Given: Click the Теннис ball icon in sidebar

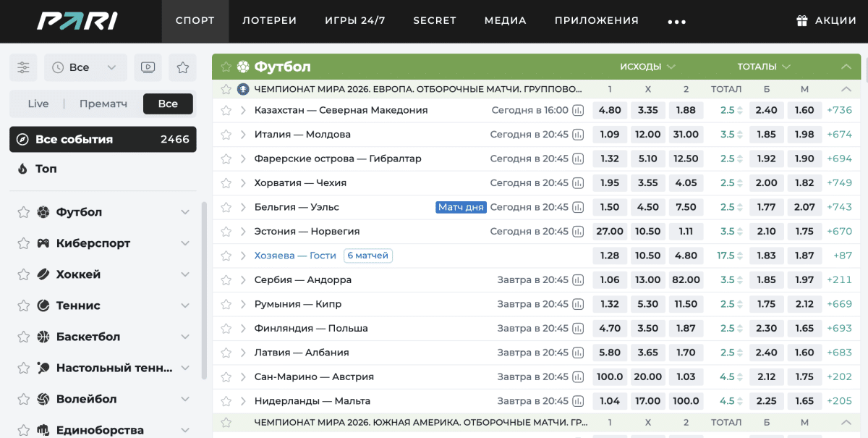Looking at the screenshot, I should (x=43, y=306).
